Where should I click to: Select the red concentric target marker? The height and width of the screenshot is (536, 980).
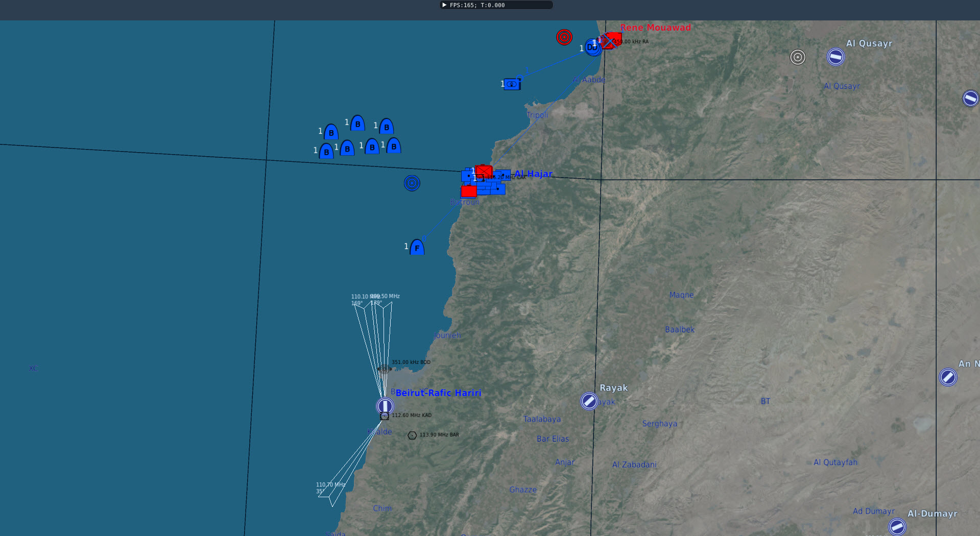click(x=564, y=37)
